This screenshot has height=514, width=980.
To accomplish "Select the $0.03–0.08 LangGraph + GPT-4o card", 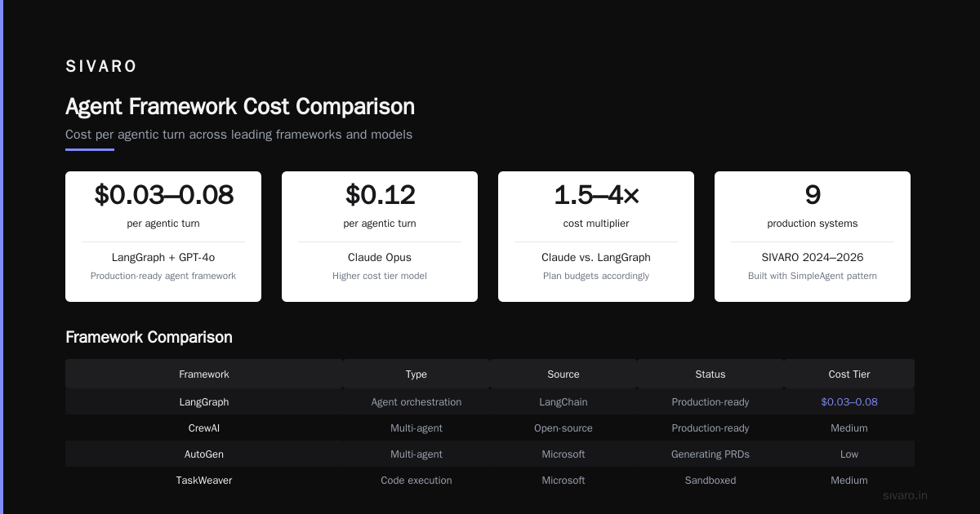I will (163, 237).
